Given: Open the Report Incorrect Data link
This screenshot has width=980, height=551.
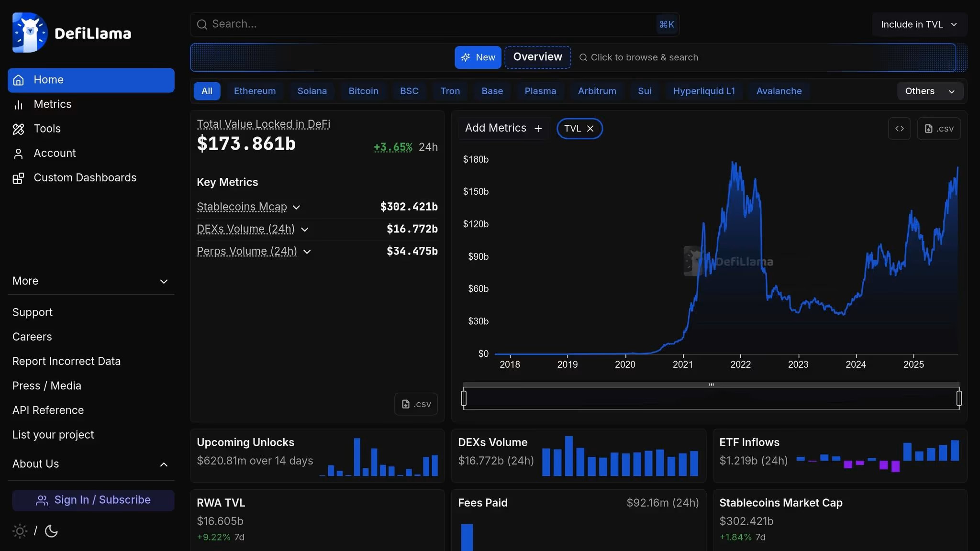Looking at the screenshot, I should tap(67, 361).
